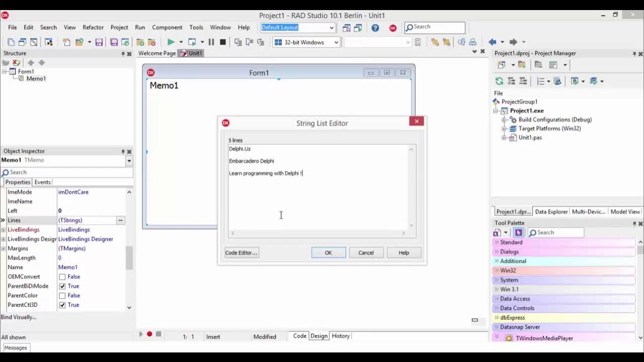The image size is (644, 362).
Task: Click the Bind Visually... link
Action: click(x=19, y=317)
